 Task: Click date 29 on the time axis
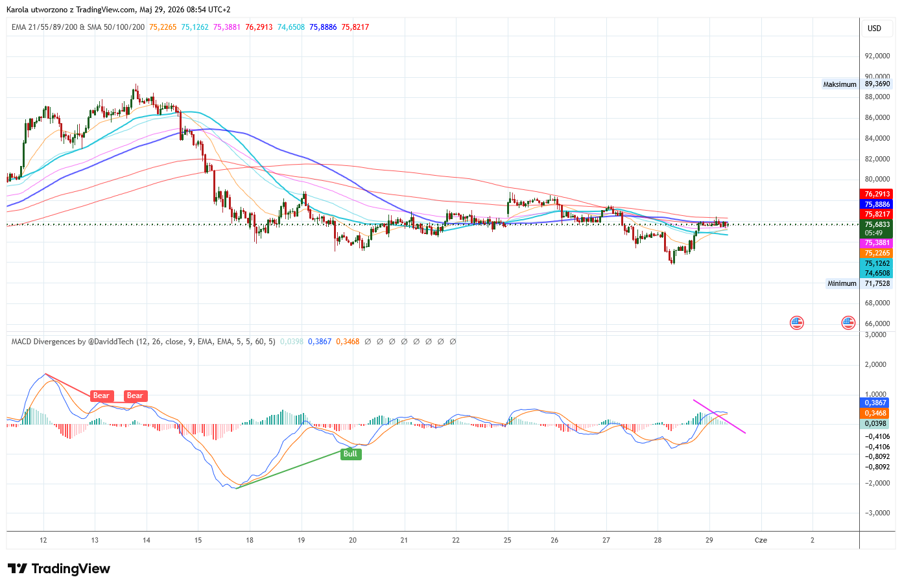pos(709,540)
